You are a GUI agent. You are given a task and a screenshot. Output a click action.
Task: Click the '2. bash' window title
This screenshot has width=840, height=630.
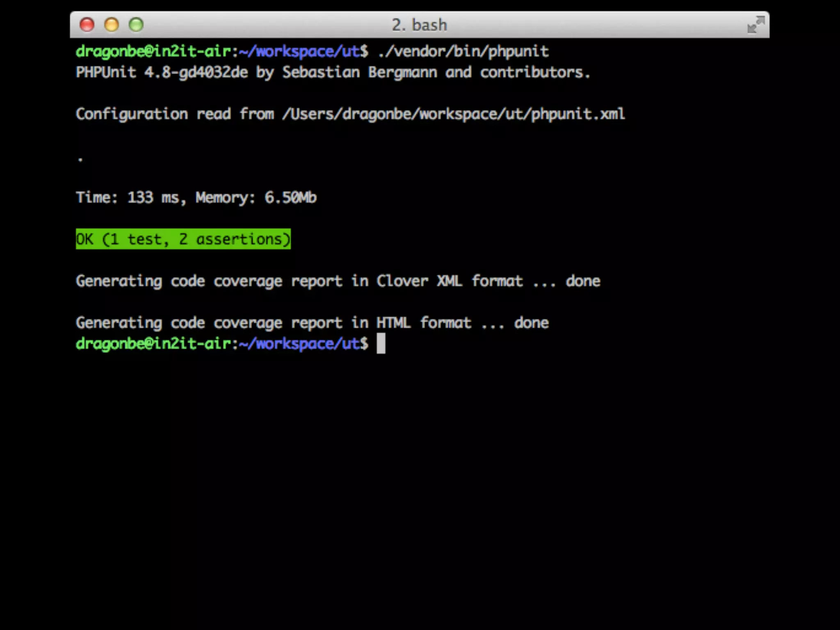pos(419,25)
